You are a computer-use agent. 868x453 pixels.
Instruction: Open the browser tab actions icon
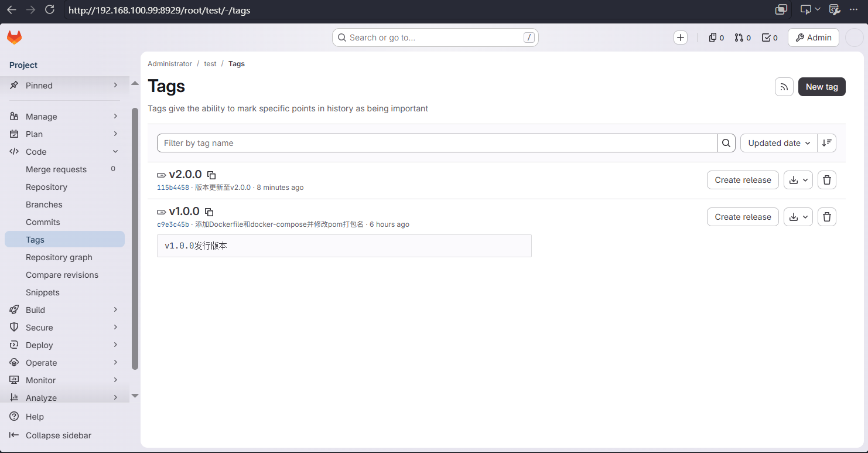tap(781, 9)
